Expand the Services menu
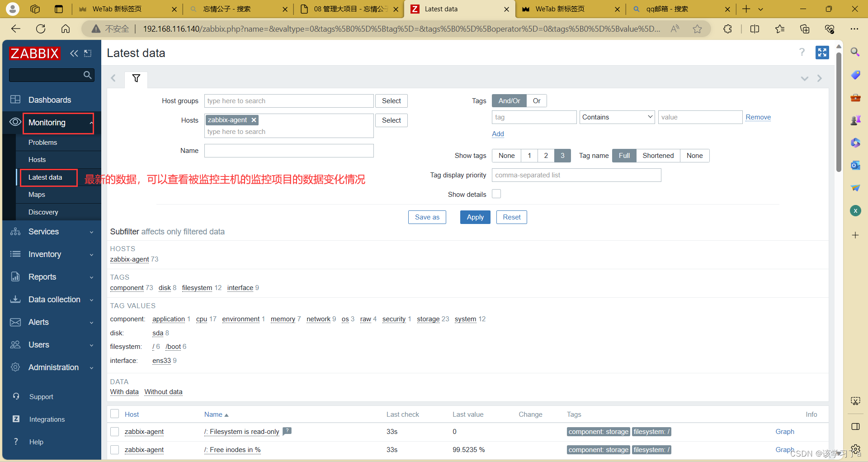868x462 pixels. [x=52, y=232]
